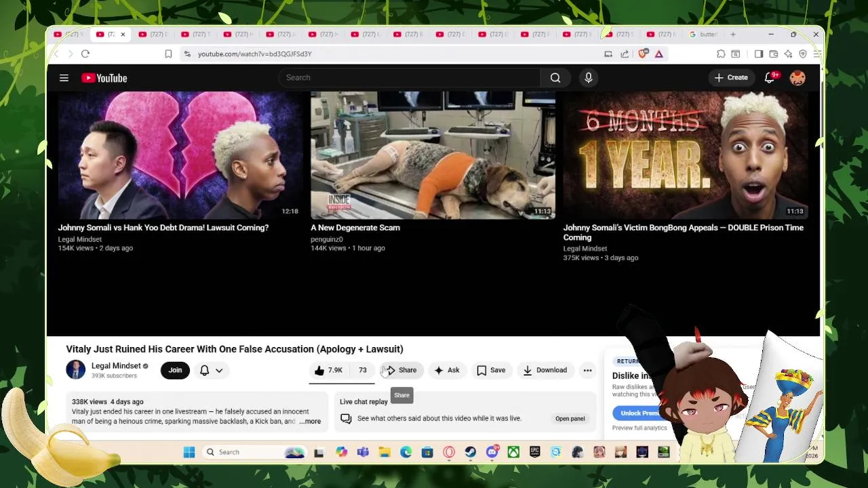This screenshot has height=488, width=868.
Task: Open Epic Games Launcher in taskbar
Action: (535, 452)
